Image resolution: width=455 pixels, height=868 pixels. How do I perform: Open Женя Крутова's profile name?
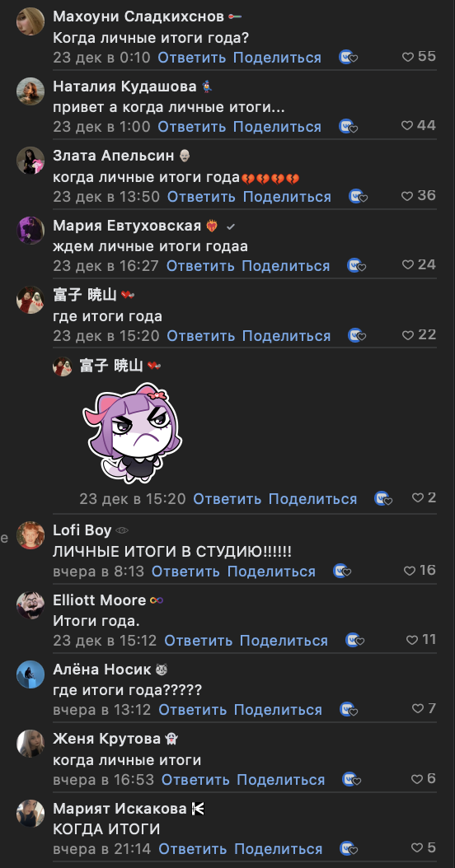coord(107,739)
